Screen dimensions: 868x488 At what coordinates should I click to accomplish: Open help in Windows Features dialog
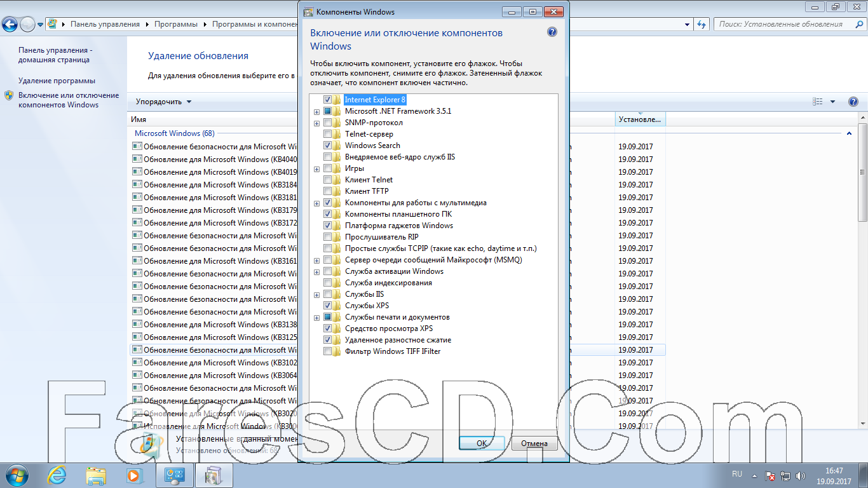(552, 32)
